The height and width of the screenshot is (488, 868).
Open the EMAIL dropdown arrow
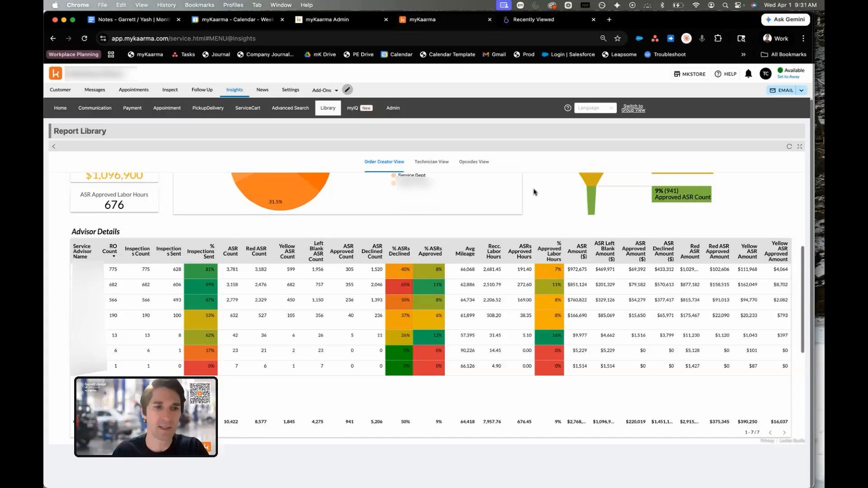click(802, 90)
